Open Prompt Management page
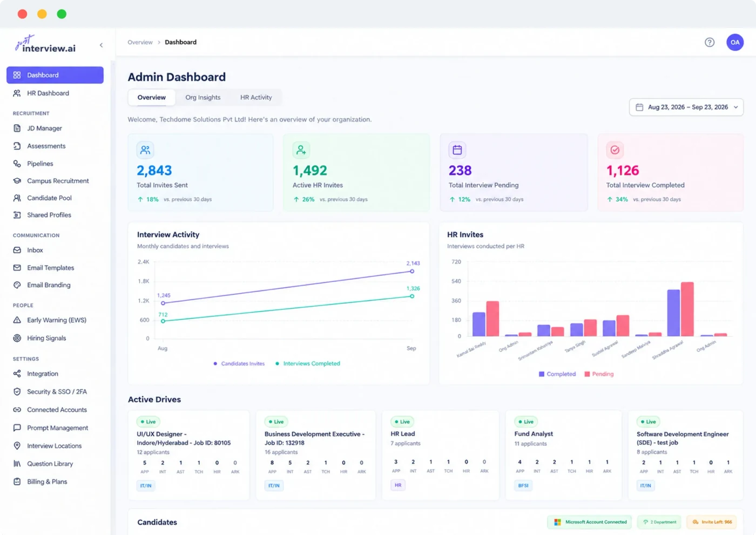 tap(57, 428)
